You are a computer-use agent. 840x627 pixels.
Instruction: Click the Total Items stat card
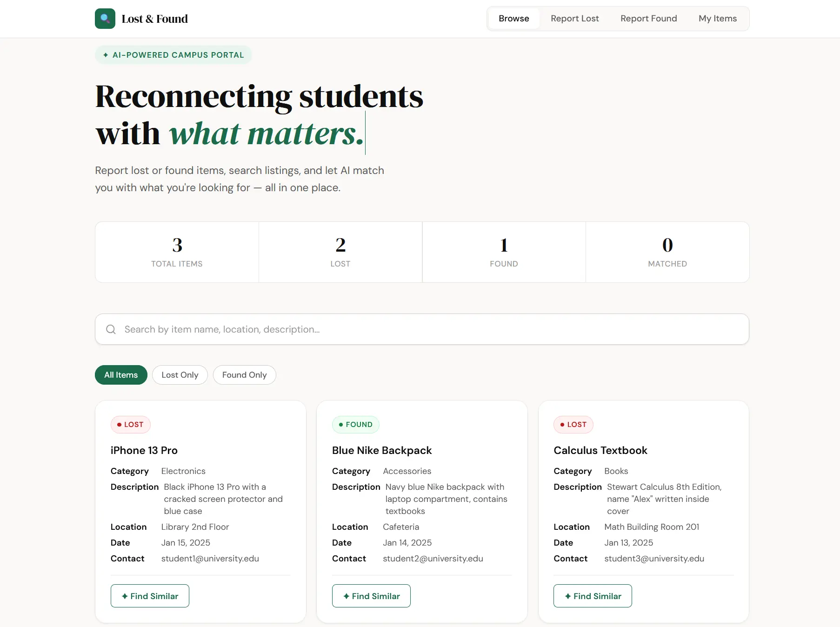tap(177, 252)
